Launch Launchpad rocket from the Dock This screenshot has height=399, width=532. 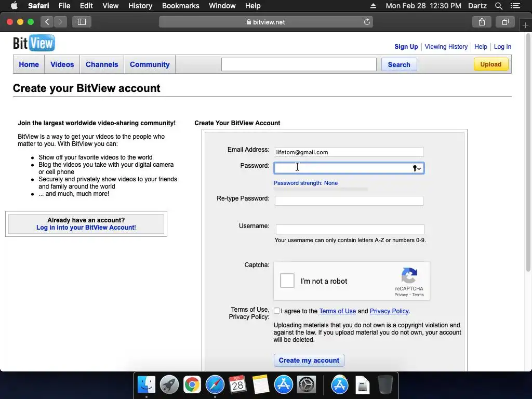pos(169,385)
